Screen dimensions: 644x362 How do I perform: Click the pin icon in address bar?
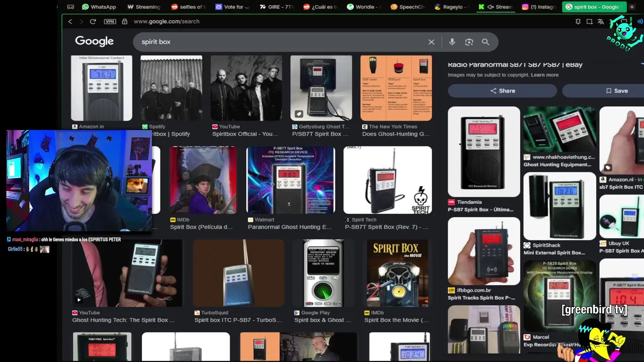point(578,22)
